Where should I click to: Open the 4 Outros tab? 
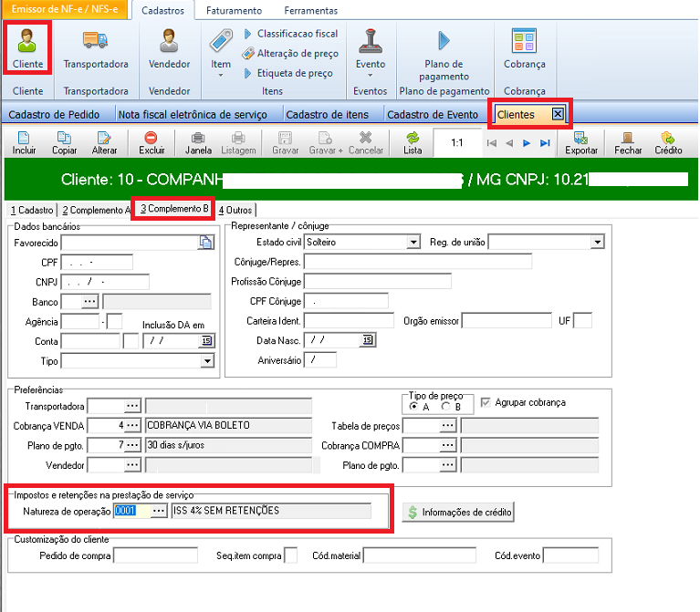[235, 210]
